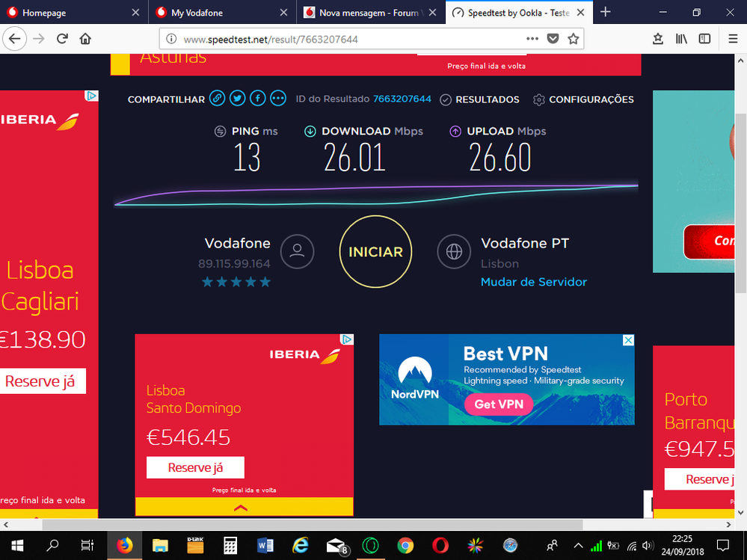This screenshot has height=560, width=747.
Task: Expand the yellow chevron on Iberia ad
Action: click(241, 508)
